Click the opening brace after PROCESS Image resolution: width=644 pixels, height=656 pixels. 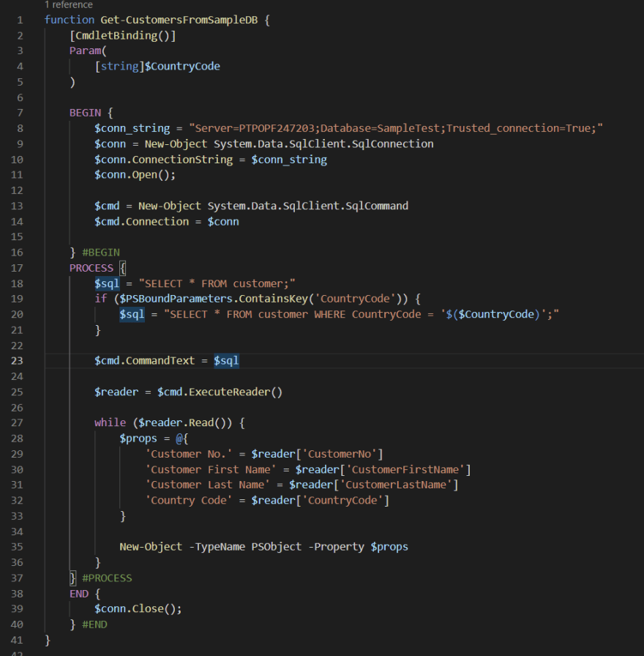pos(123,268)
